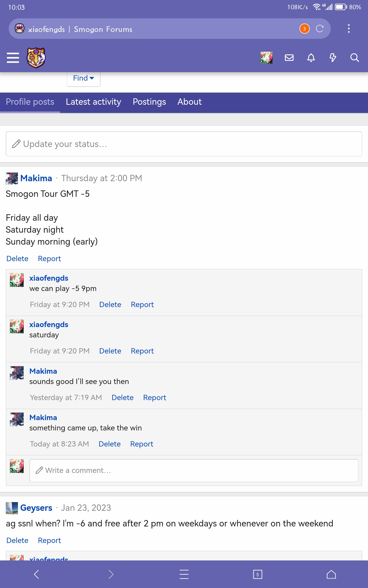Delete Geysers' ag ssnl post

17,540
